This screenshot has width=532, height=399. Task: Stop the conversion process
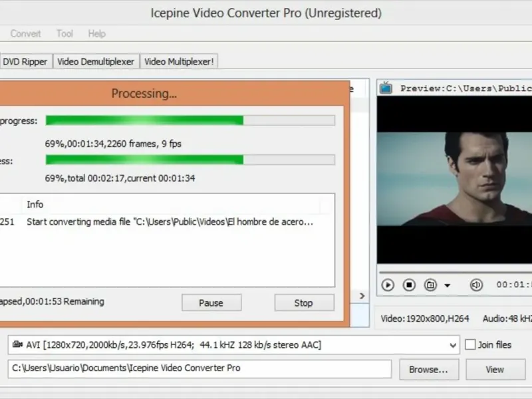pyautogui.click(x=304, y=303)
